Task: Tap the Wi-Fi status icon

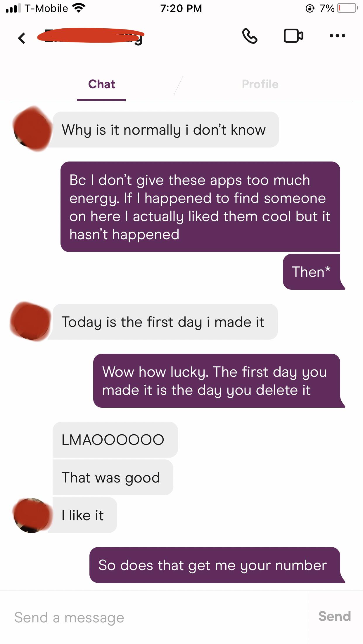Action: pos(78,8)
